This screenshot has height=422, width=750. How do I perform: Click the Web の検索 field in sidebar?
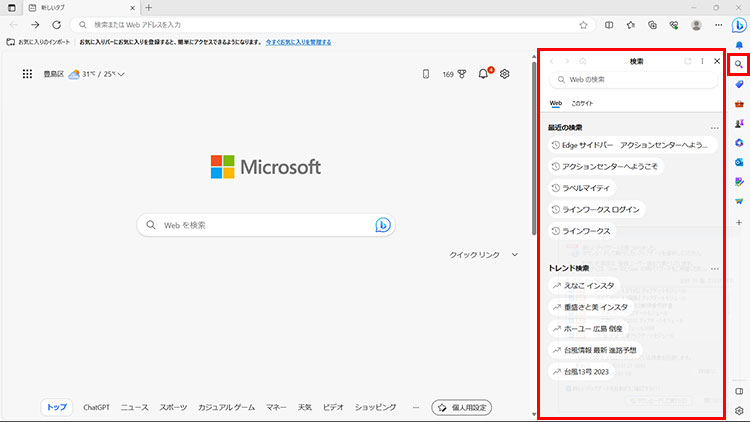click(632, 79)
